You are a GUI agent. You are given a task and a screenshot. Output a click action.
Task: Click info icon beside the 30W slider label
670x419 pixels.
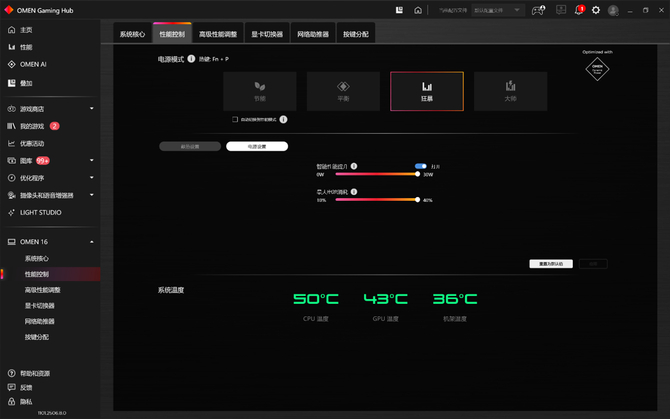click(x=354, y=166)
